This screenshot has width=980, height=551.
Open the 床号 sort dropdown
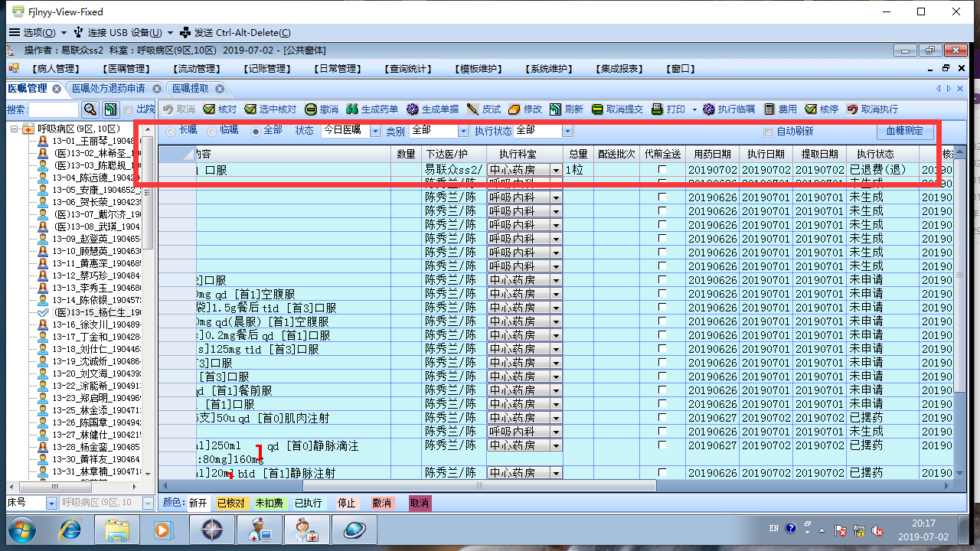pos(51,503)
